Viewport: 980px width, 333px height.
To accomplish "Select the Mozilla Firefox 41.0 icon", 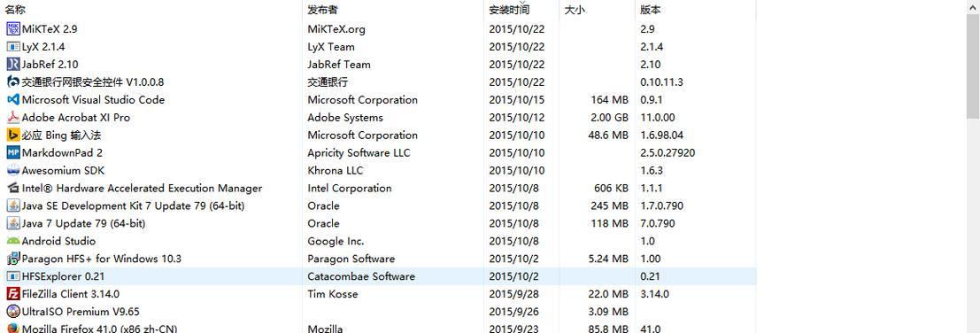I will (x=13, y=328).
